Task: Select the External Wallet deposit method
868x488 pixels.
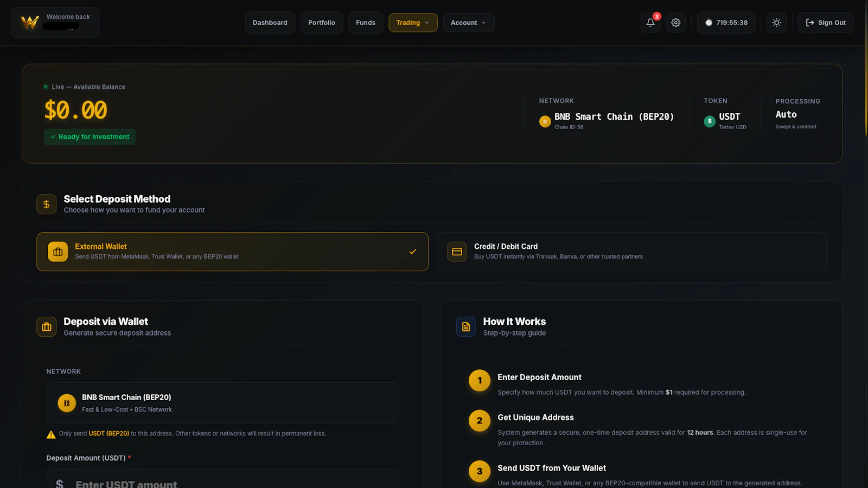Action: pyautogui.click(x=232, y=252)
